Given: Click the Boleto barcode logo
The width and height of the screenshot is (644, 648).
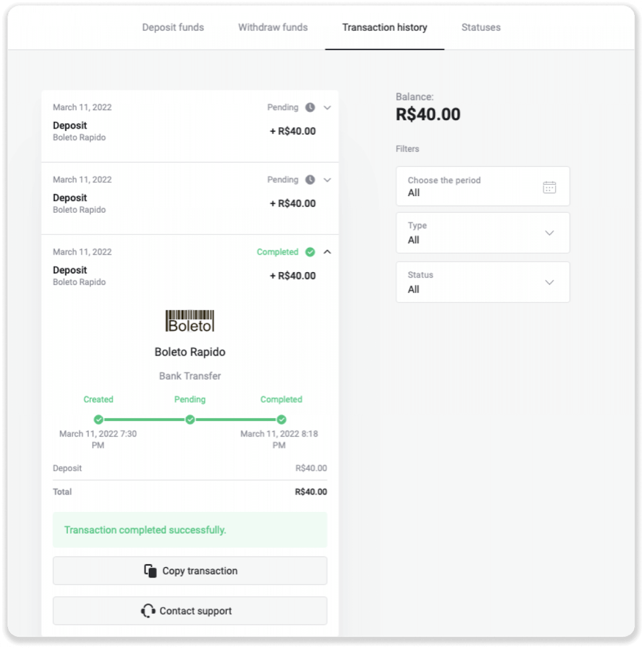Looking at the screenshot, I should (x=189, y=320).
